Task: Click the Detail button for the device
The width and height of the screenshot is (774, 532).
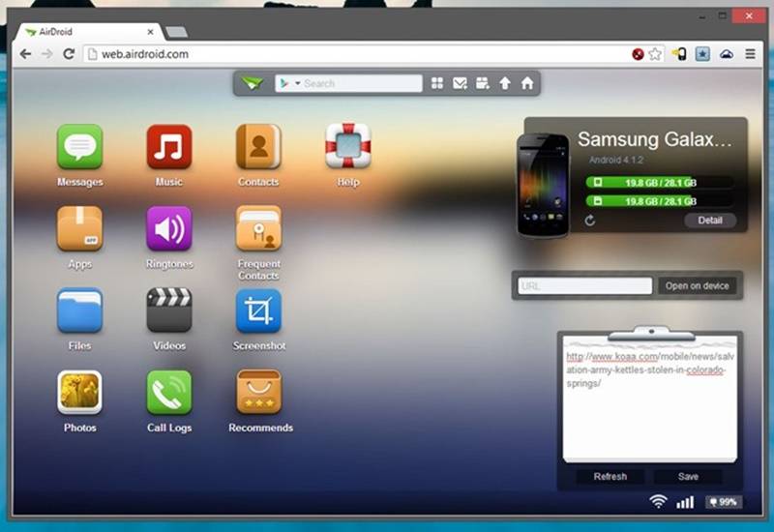Action: tap(710, 221)
